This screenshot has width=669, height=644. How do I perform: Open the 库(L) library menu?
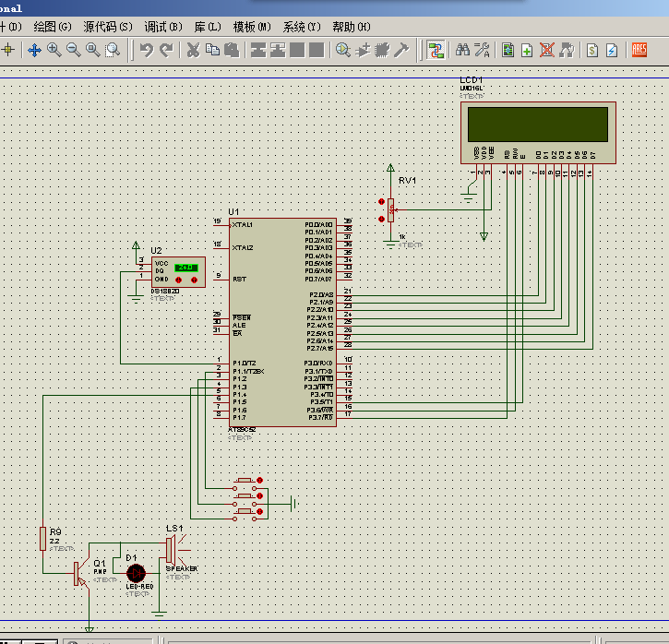208,27
